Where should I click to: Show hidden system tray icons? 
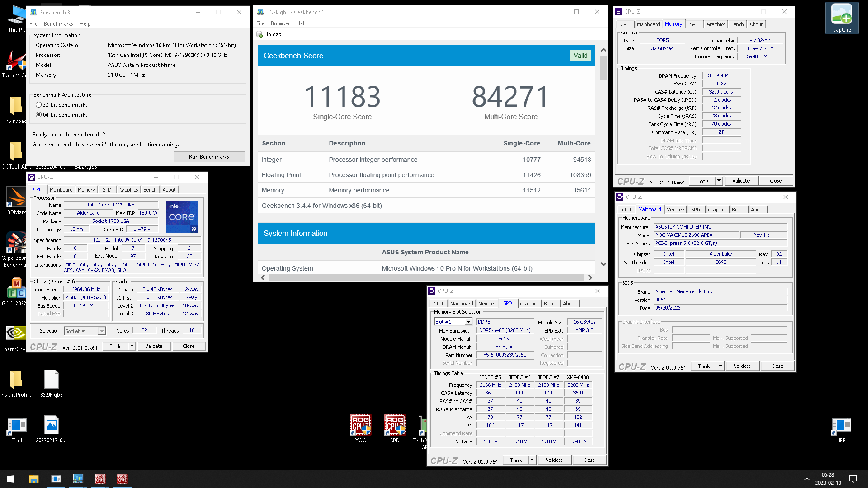click(x=807, y=479)
